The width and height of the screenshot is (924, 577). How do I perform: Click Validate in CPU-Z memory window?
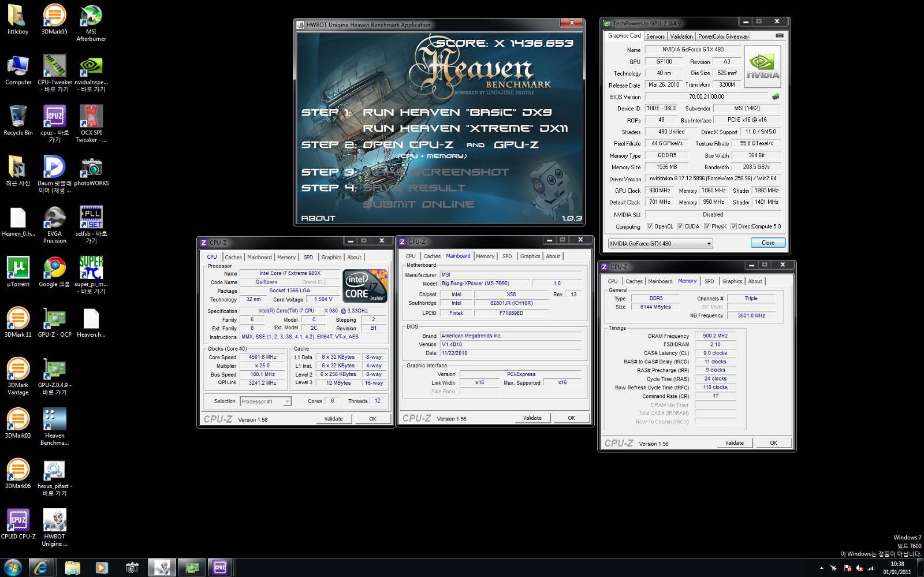[735, 443]
